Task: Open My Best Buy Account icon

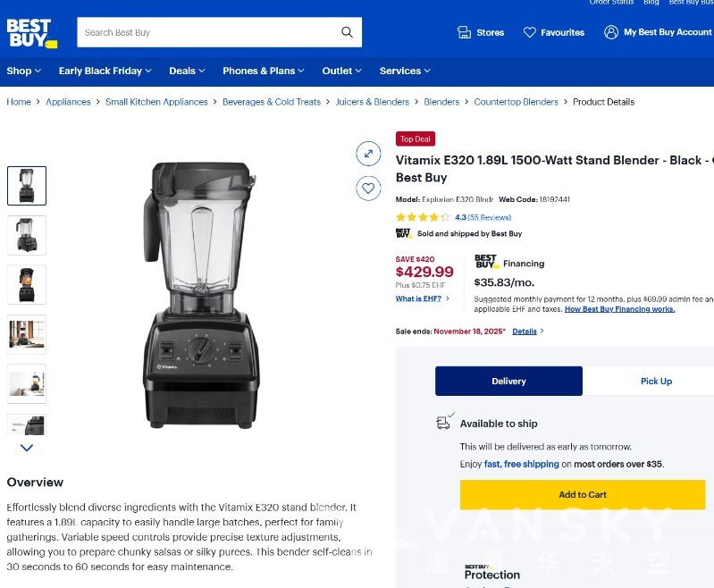Action: click(611, 32)
